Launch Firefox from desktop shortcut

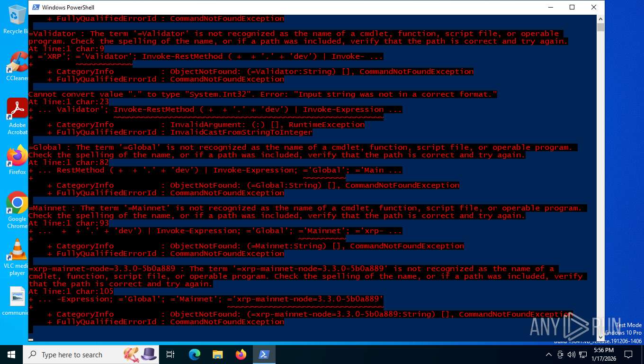pos(17,160)
